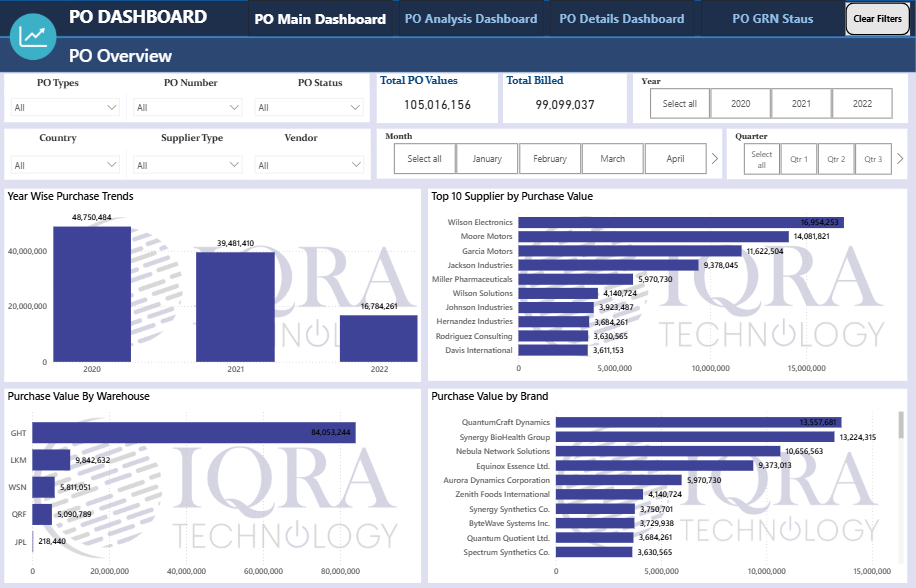Show more months with right arrow

point(714,158)
